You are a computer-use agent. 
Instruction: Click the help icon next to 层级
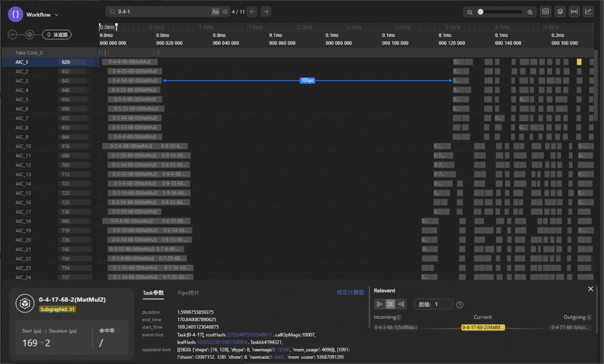tap(459, 305)
